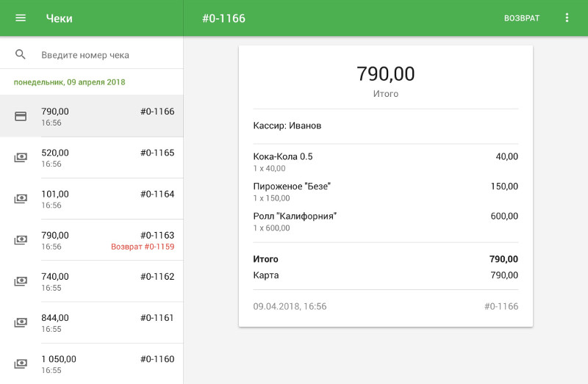Click cash icon next to receipt #0-1163
Viewport: 588px width, 384px height.
(x=21, y=239)
